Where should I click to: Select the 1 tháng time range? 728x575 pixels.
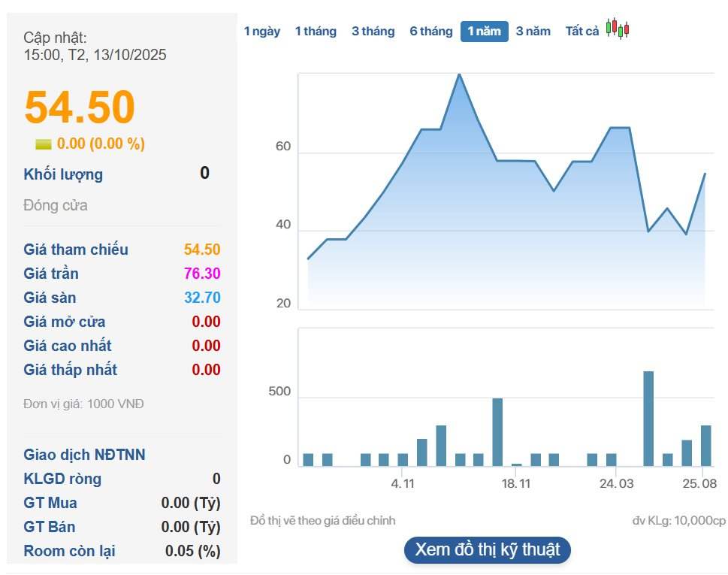316,32
